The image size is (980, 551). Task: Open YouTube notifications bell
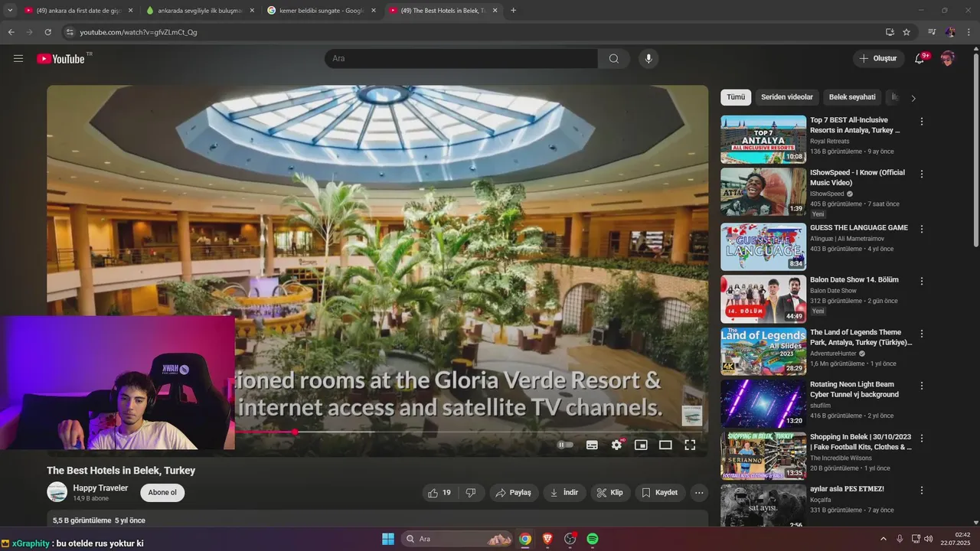coord(920,59)
